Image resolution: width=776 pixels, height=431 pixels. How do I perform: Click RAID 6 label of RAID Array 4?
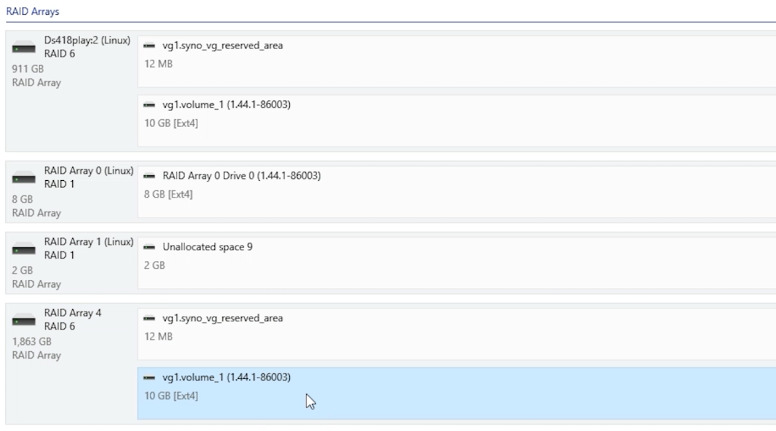coord(59,327)
